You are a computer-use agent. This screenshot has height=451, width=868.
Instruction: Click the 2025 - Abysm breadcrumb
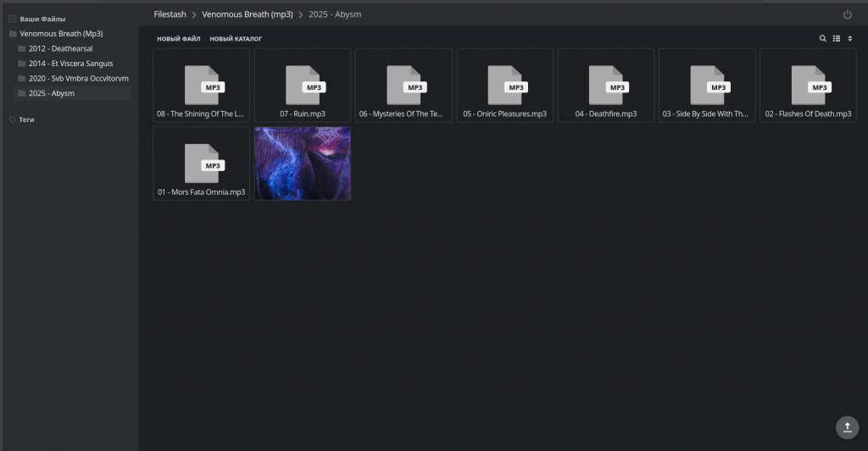pos(335,14)
